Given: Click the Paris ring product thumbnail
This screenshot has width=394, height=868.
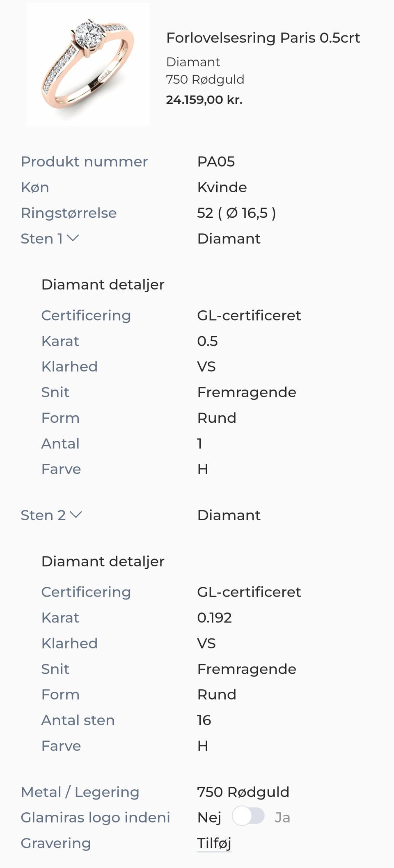Looking at the screenshot, I should pos(88,64).
